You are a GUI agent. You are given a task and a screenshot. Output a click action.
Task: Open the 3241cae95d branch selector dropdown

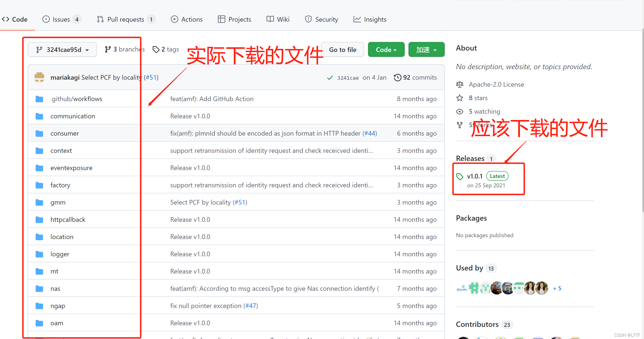click(62, 50)
